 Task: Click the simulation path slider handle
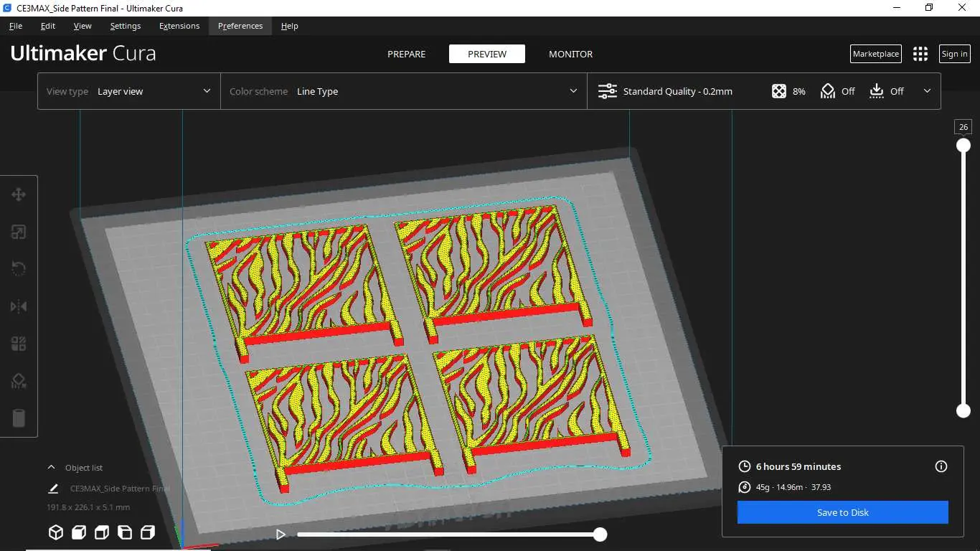pyautogui.click(x=600, y=534)
